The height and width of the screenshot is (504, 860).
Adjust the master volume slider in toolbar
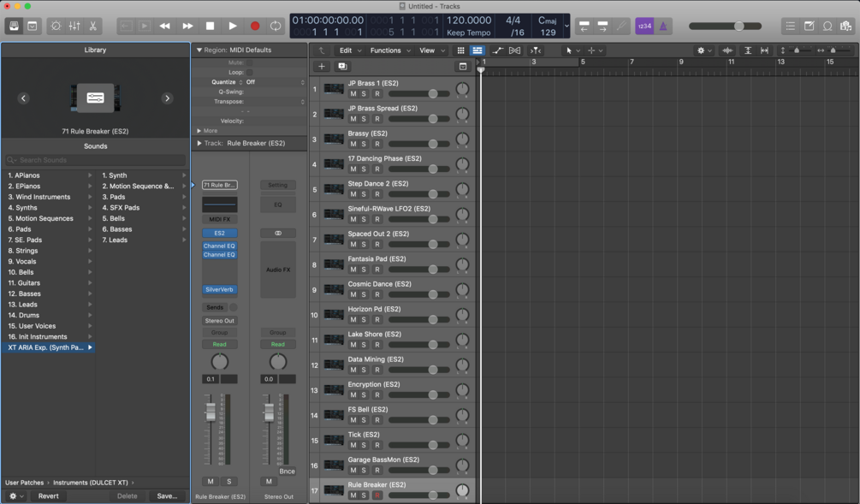(x=725, y=26)
